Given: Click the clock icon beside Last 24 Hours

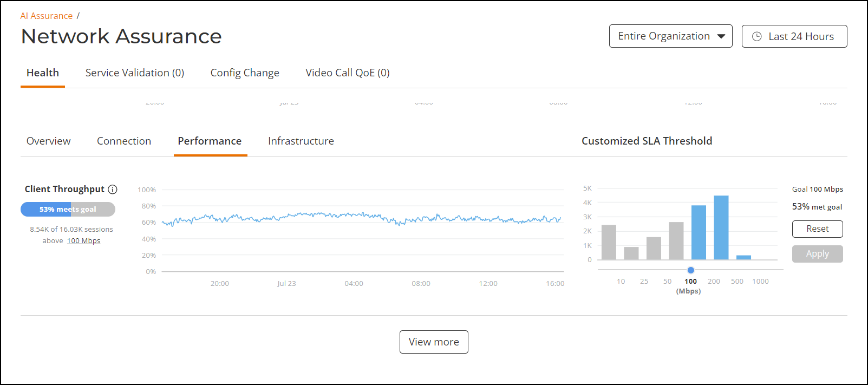Looking at the screenshot, I should pos(757,36).
